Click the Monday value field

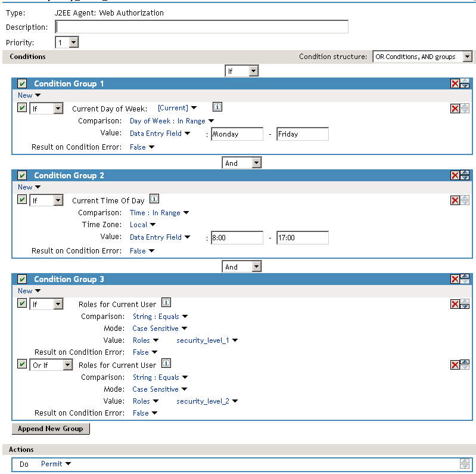click(x=237, y=134)
